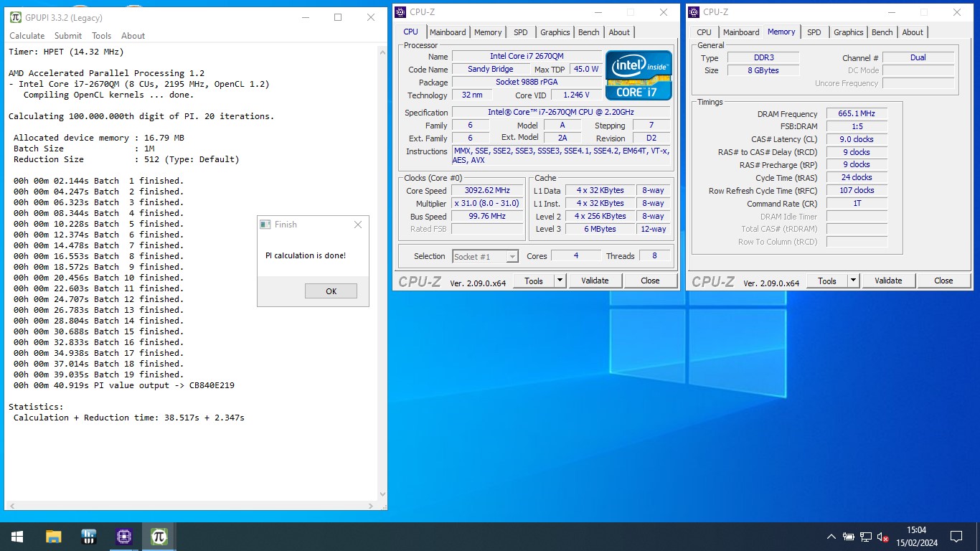Click CAS# Latency 9.0 clocks value
This screenshot has height=551, width=980.
point(857,139)
